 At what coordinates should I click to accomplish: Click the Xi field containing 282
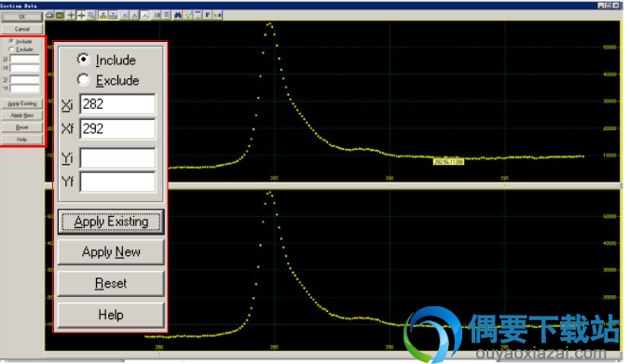click(117, 104)
